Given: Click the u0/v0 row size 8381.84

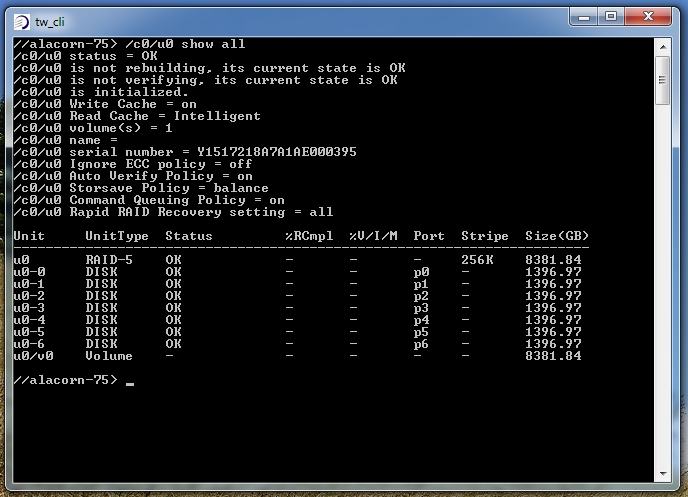Looking at the screenshot, I should [x=553, y=356].
